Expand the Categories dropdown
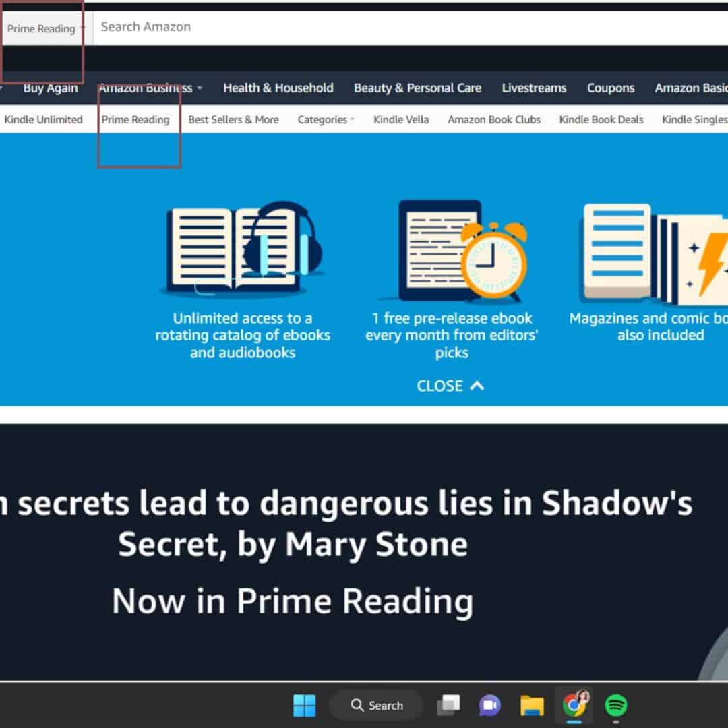The height and width of the screenshot is (728, 728). pyautogui.click(x=326, y=119)
